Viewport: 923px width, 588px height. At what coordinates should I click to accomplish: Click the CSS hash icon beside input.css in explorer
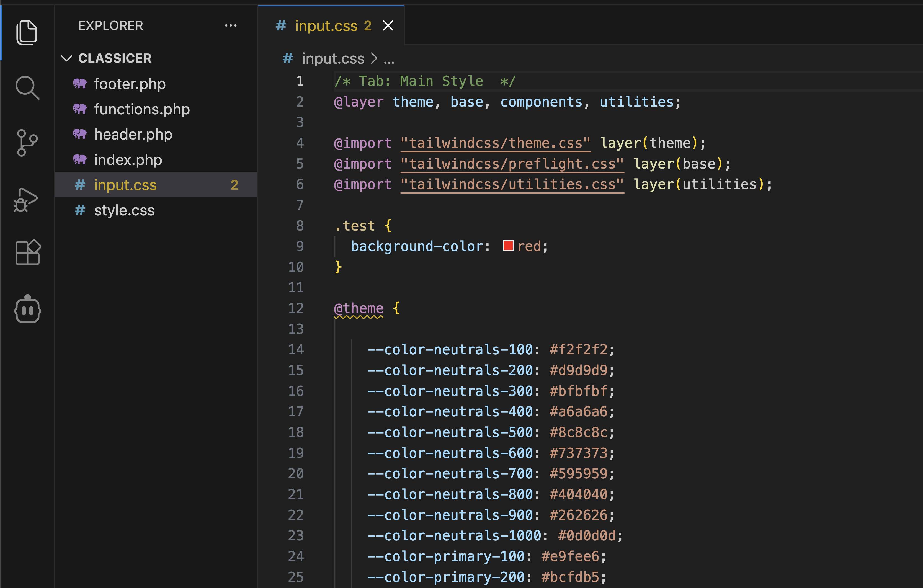tap(80, 185)
